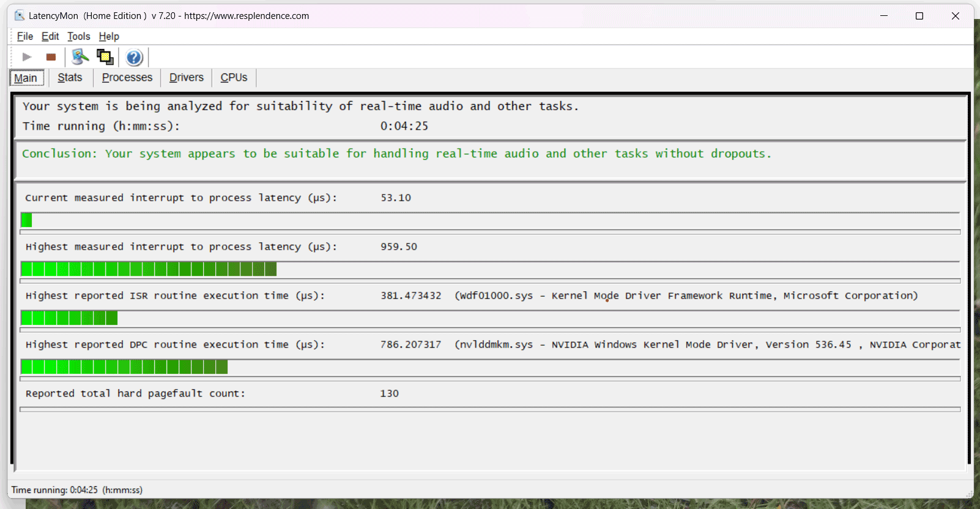
Task: Open the Help menu
Action: 109,37
